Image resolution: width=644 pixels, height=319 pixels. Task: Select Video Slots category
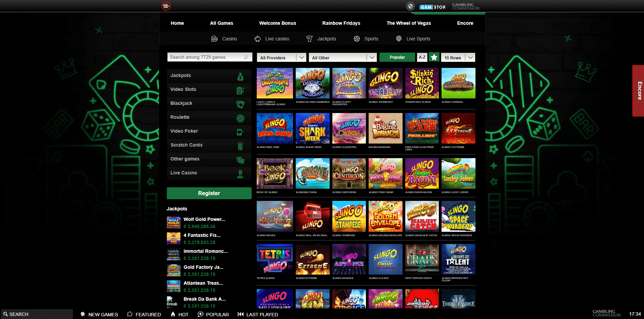click(209, 90)
